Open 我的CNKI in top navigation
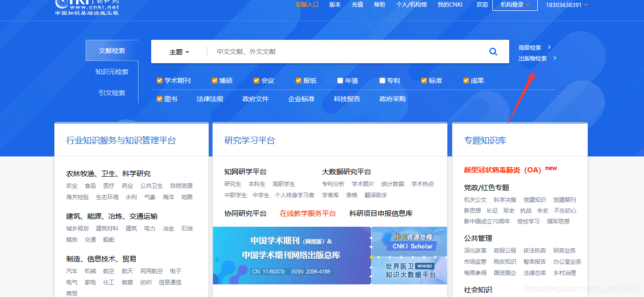The image size is (644, 297). click(x=450, y=5)
